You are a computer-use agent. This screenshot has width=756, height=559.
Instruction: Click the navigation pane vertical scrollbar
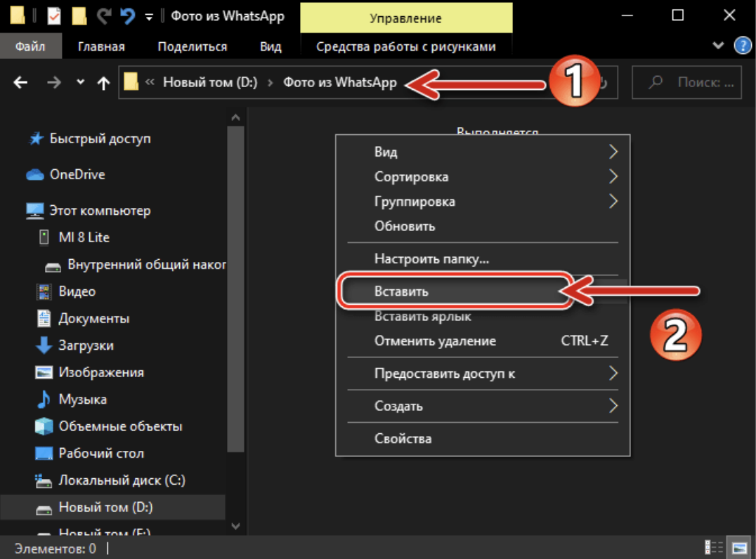[x=236, y=281]
